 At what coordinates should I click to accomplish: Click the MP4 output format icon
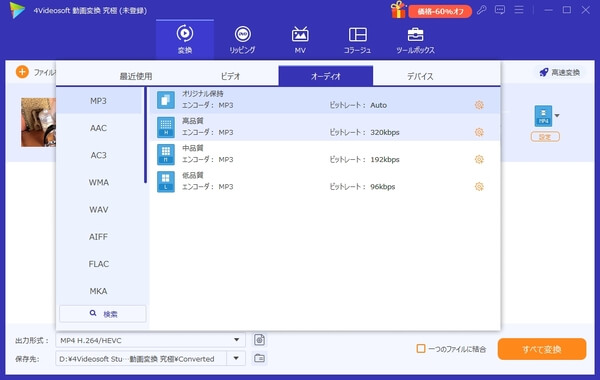(x=543, y=116)
